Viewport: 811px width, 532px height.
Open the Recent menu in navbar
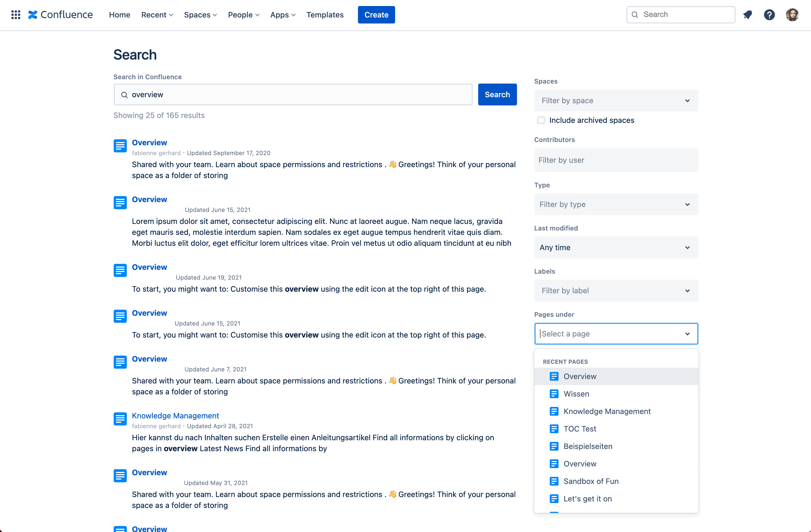click(156, 15)
